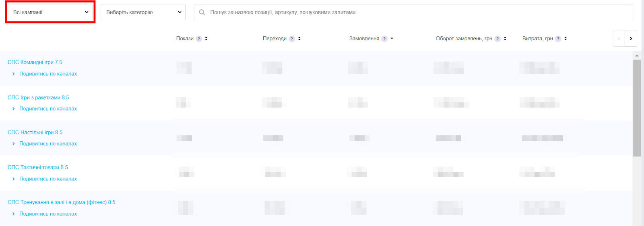Viewport: 644px width, 226px height.
Task: Click the search field for position name
Action: pos(413,12)
